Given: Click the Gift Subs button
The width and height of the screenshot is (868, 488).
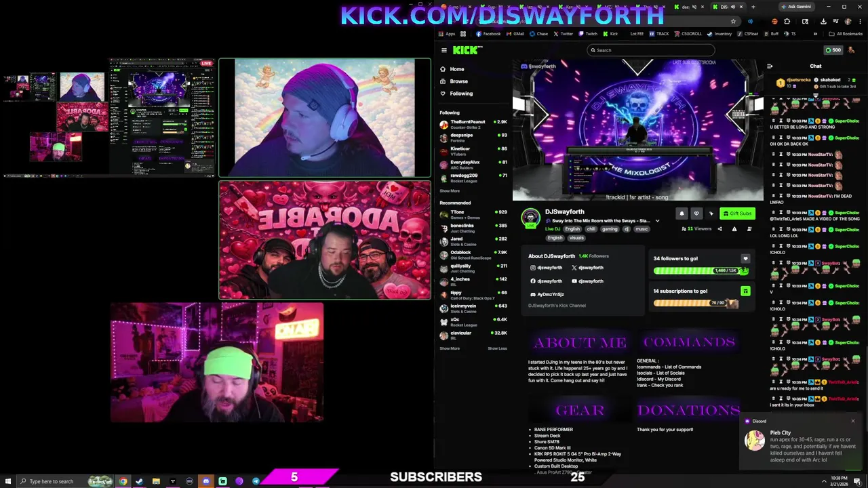Looking at the screenshot, I should tap(737, 213).
